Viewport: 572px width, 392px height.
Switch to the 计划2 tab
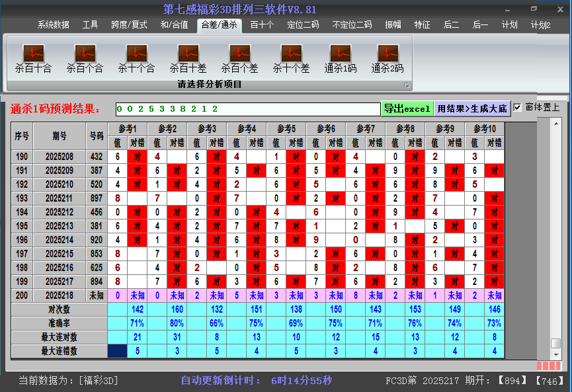click(541, 25)
